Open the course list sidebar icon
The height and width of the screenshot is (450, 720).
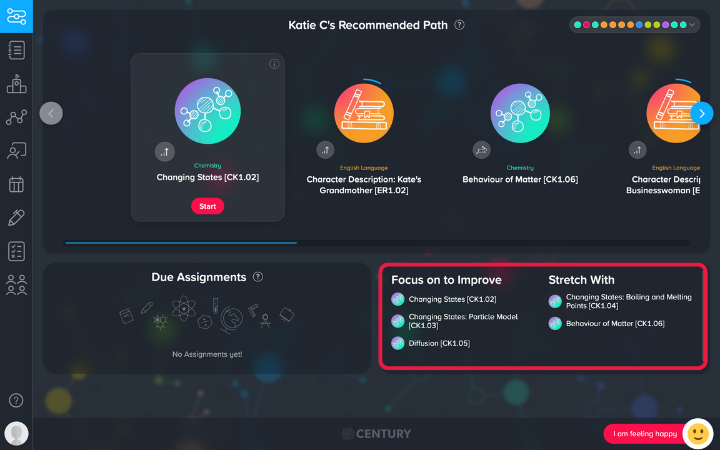[16, 50]
